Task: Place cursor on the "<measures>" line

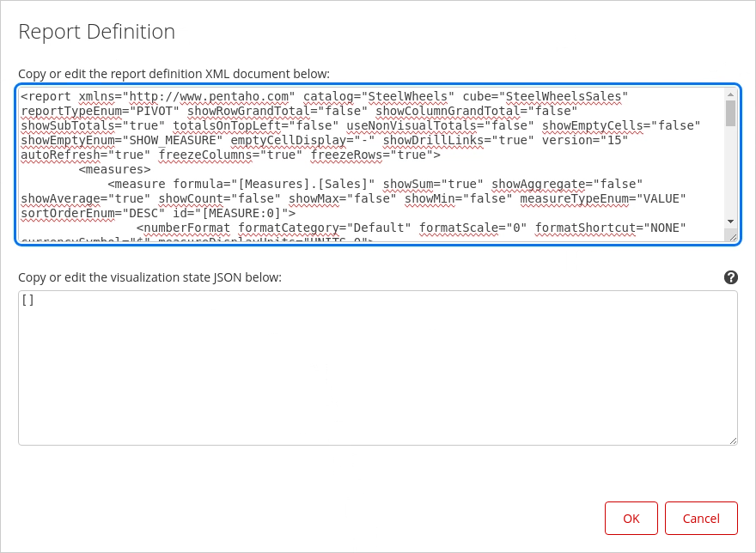Action: click(114, 170)
